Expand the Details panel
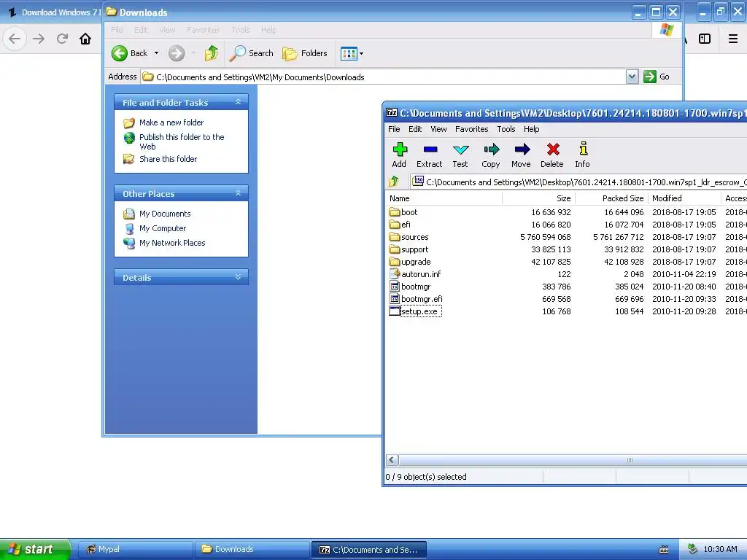 tap(239, 277)
